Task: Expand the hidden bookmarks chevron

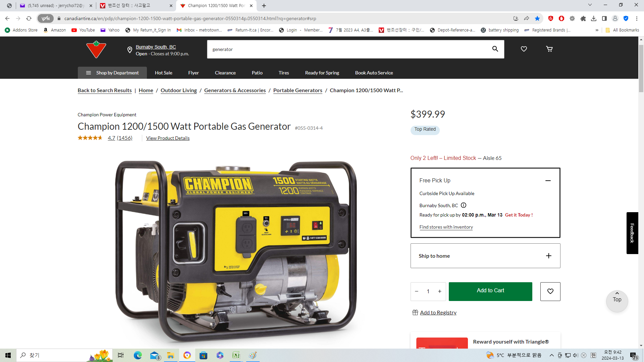Action: coord(597,30)
